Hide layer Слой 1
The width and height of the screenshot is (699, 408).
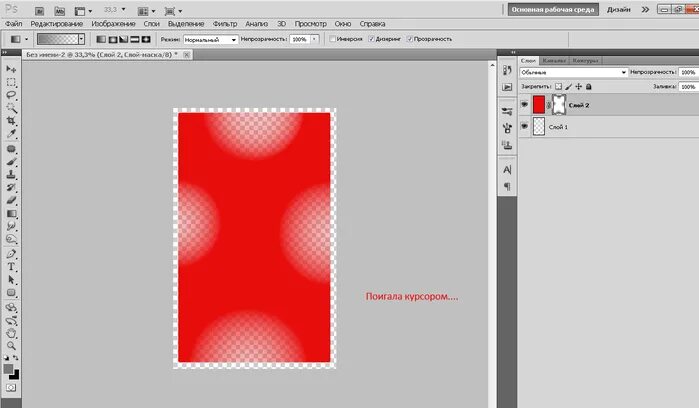524,127
